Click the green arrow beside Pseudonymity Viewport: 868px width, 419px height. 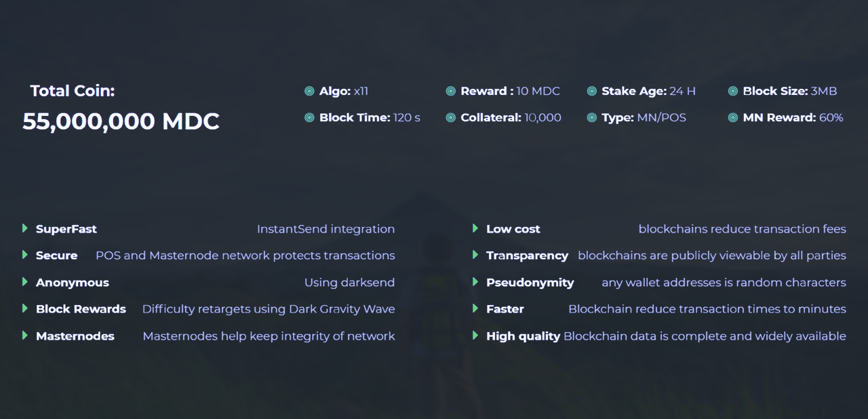tap(475, 282)
